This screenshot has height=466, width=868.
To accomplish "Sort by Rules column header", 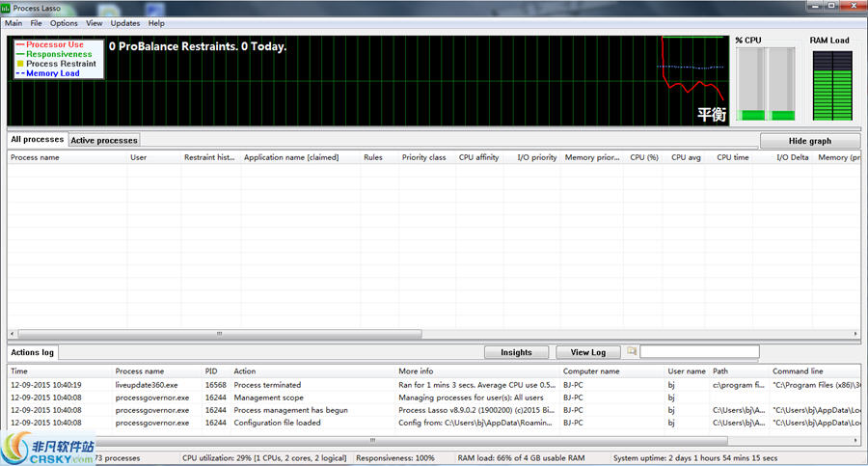I will pos(380,157).
